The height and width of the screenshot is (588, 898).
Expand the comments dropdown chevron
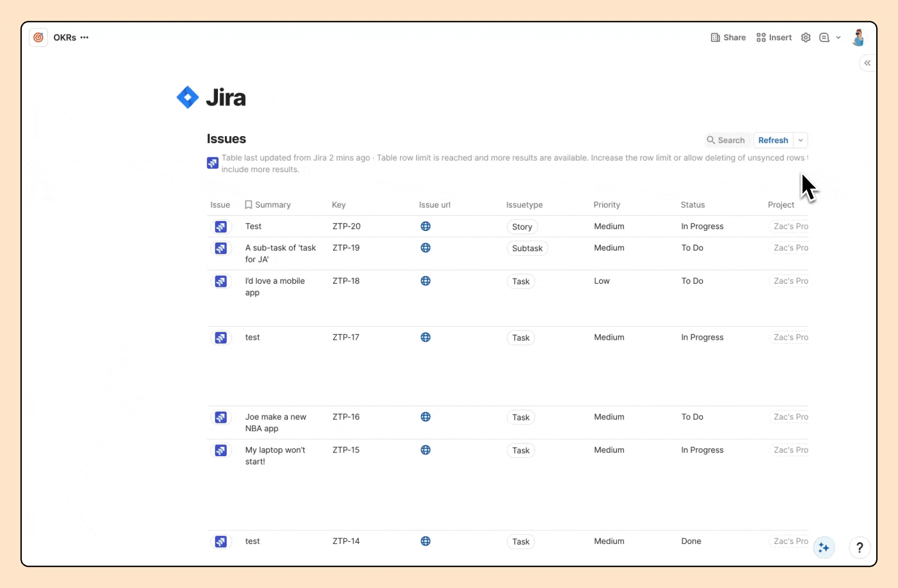coord(839,38)
